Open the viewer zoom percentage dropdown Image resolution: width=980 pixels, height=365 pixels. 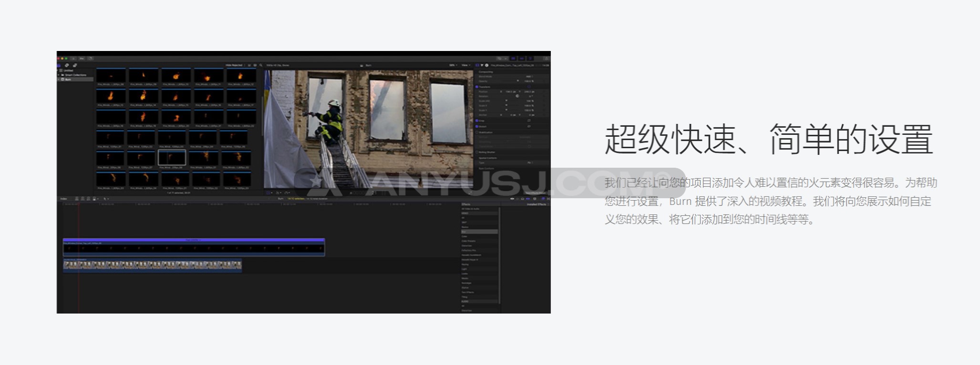(x=453, y=65)
